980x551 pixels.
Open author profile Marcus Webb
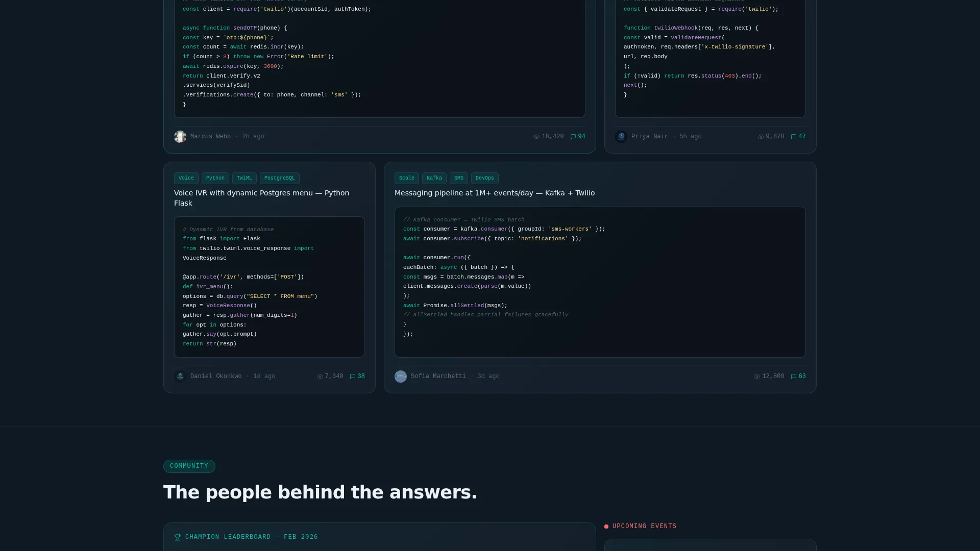210,137
